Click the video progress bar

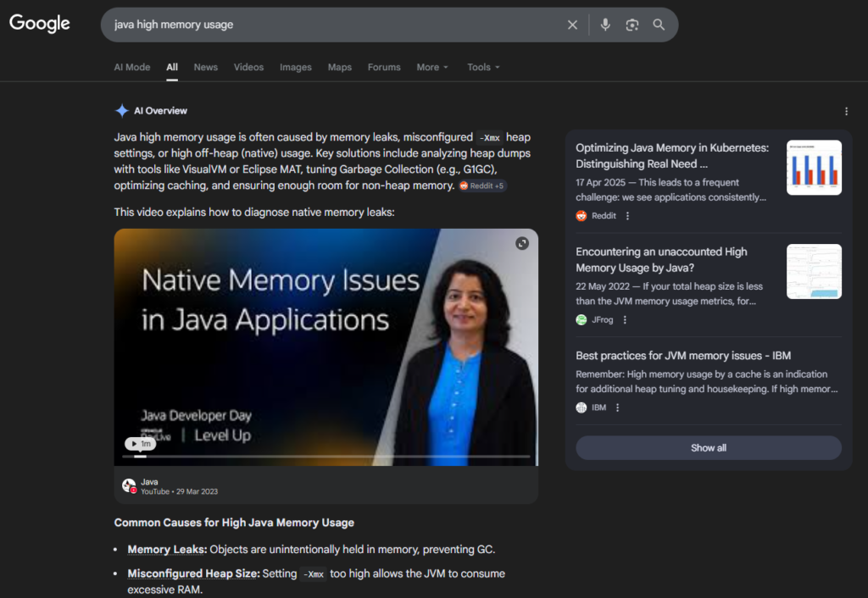click(x=325, y=457)
